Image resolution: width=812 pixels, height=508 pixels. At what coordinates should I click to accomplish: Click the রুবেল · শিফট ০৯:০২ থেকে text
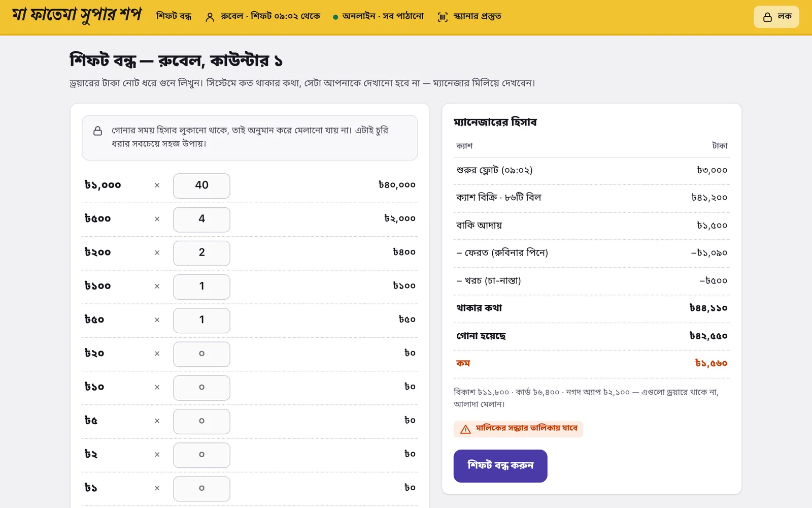pos(270,16)
